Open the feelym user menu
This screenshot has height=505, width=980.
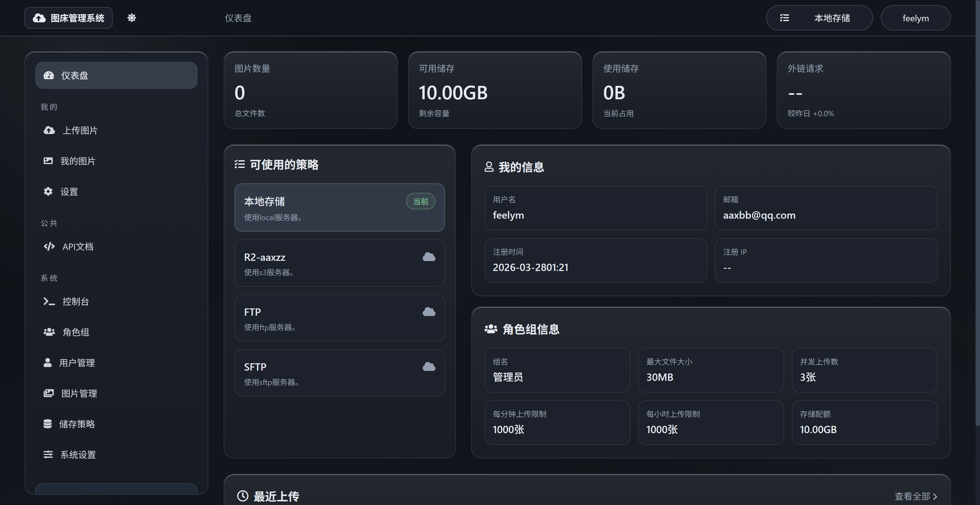tap(915, 18)
